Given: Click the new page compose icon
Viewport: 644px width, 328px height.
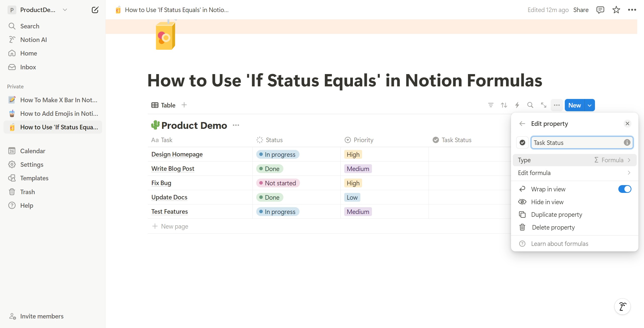Looking at the screenshot, I should point(95,10).
